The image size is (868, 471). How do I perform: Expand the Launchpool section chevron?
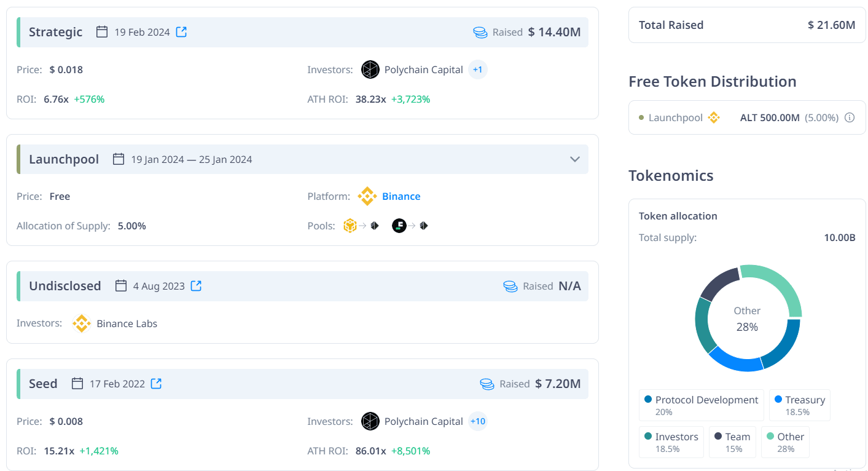[575, 159]
